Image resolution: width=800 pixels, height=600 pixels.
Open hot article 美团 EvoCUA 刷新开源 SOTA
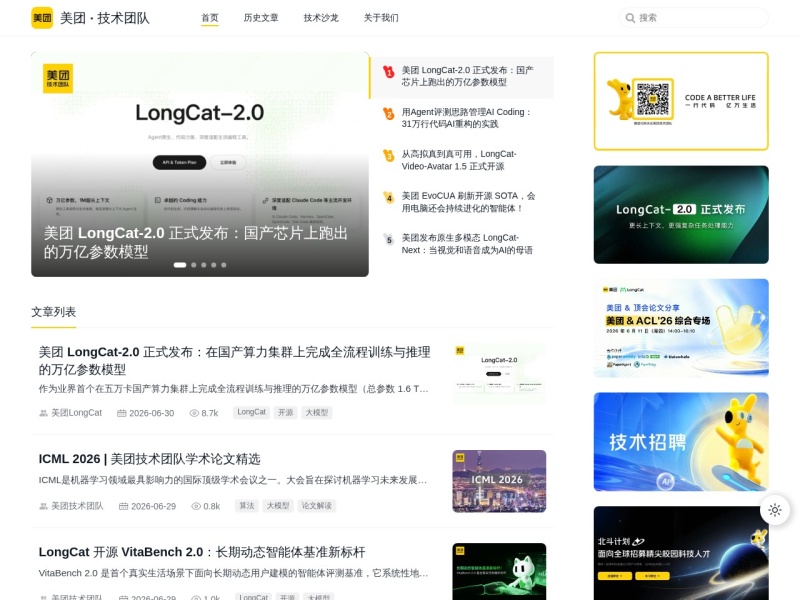point(468,202)
